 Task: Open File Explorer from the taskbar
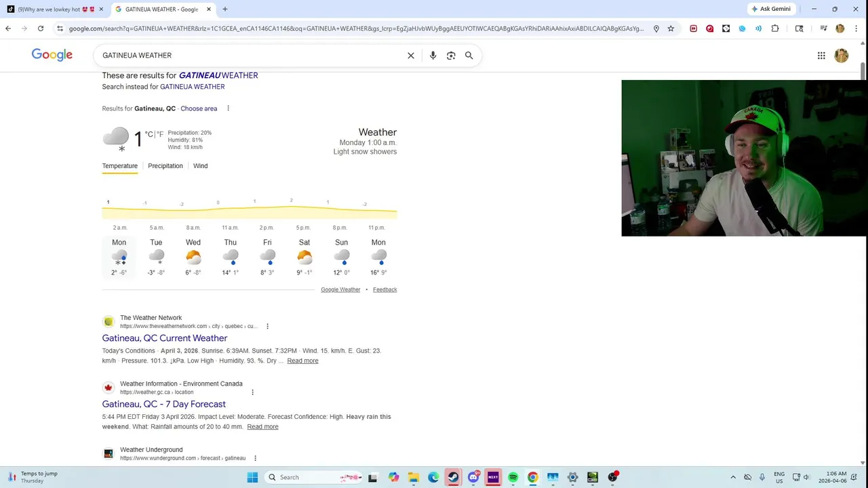413,477
